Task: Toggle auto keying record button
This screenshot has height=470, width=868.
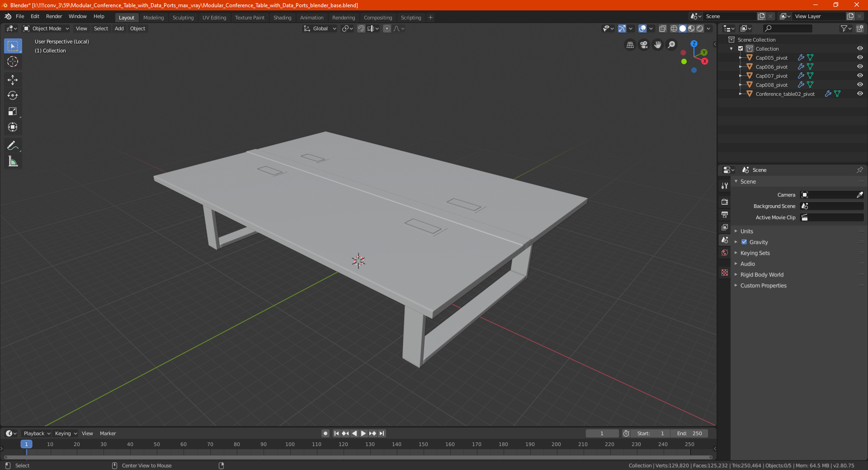Action: click(x=325, y=433)
